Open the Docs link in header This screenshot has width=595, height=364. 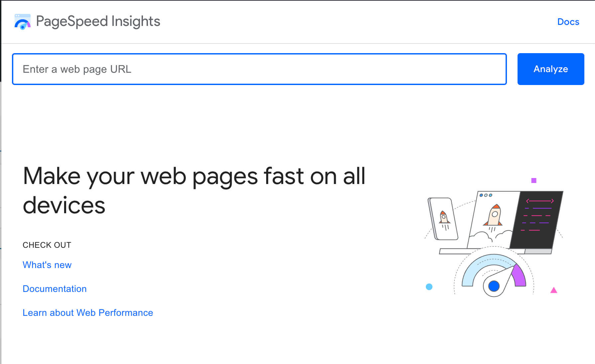568,22
